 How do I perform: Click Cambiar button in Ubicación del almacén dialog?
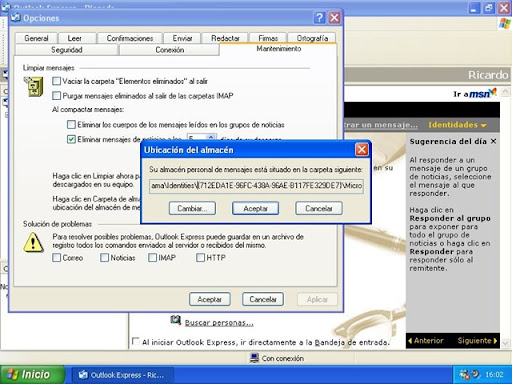coord(192,208)
